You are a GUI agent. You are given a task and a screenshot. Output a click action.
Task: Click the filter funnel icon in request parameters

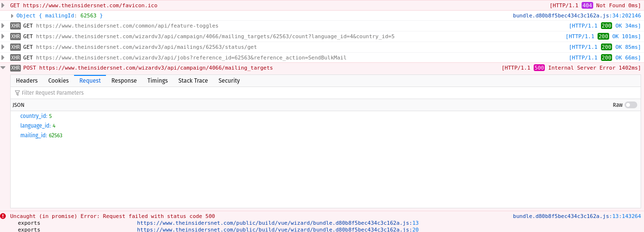17,93
